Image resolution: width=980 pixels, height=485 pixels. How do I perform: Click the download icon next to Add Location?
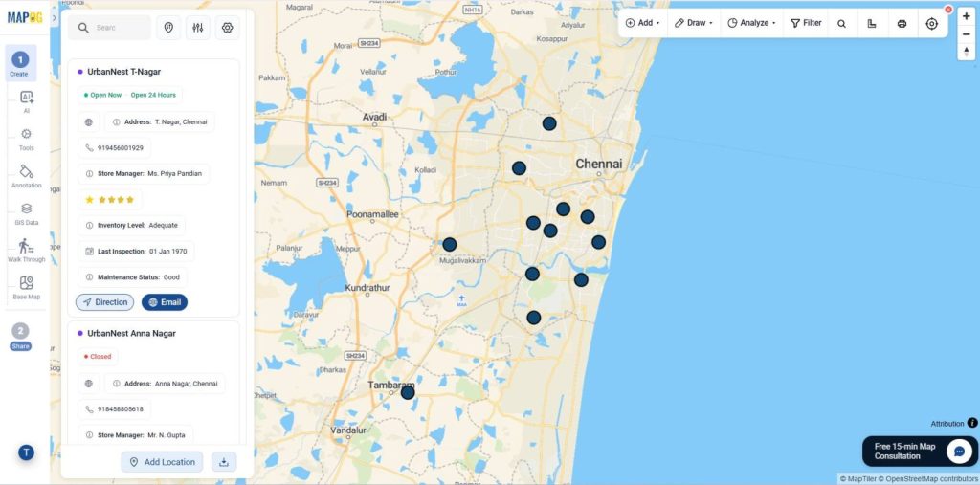tap(224, 462)
